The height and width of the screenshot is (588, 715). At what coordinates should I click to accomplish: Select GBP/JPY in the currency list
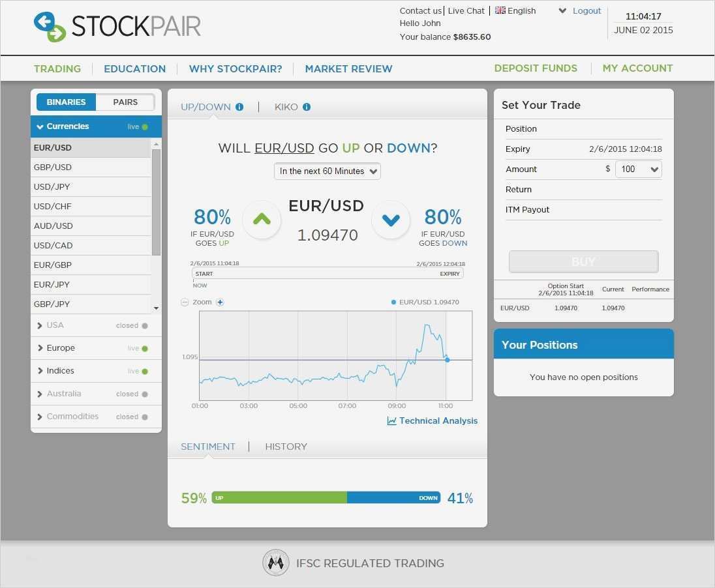[91, 304]
